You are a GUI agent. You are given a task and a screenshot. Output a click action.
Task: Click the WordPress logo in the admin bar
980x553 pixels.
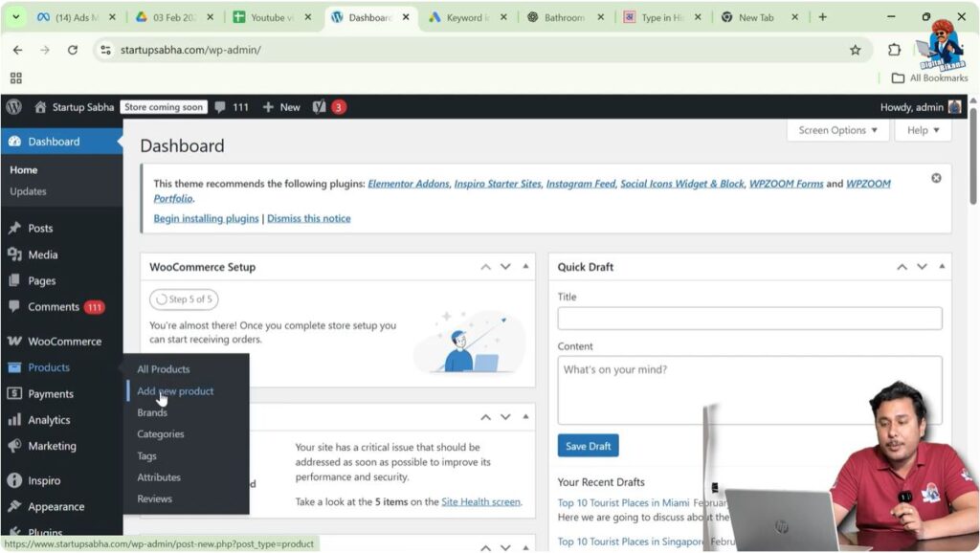click(x=13, y=107)
